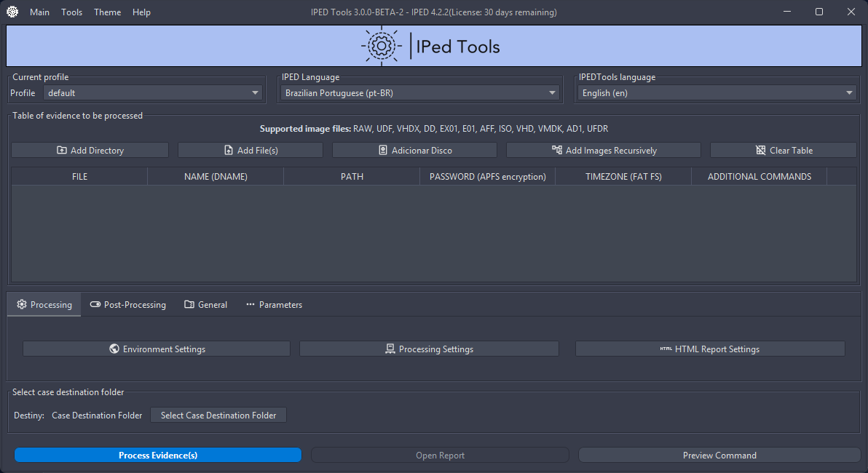Open the IPEDTools language dropdown
Image resolution: width=868 pixels, height=473 pixels.
(x=717, y=93)
